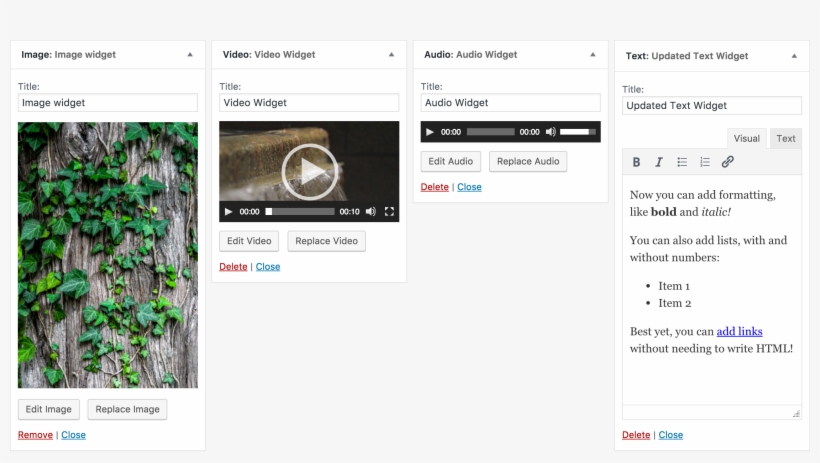
Task: Click the Replace Image button
Action: click(x=127, y=409)
